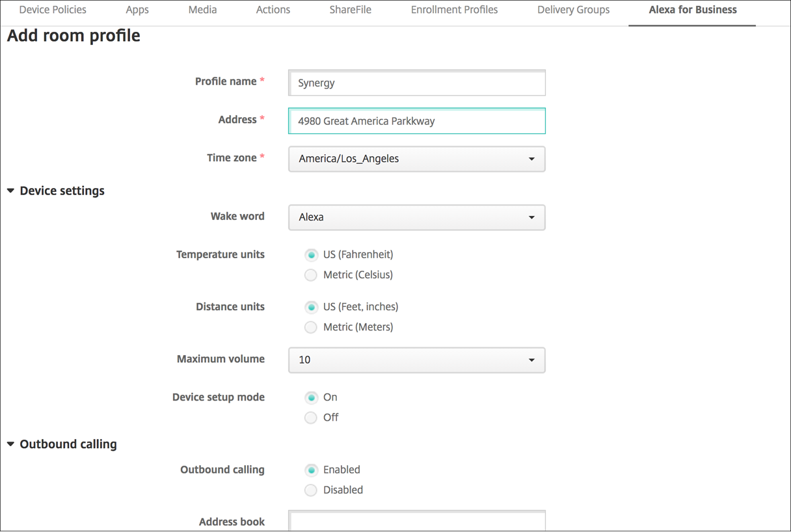Select Metric (Celsius) temperature units
The width and height of the screenshot is (791, 532).
coord(311,275)
